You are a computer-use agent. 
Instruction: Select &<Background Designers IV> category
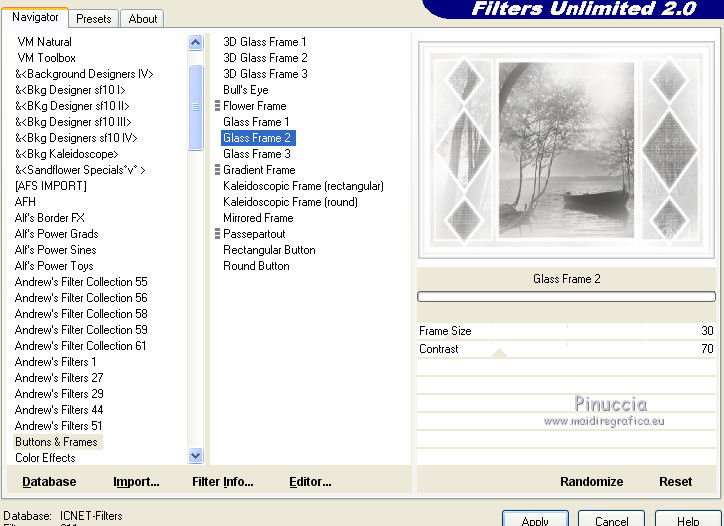[84, 74]
